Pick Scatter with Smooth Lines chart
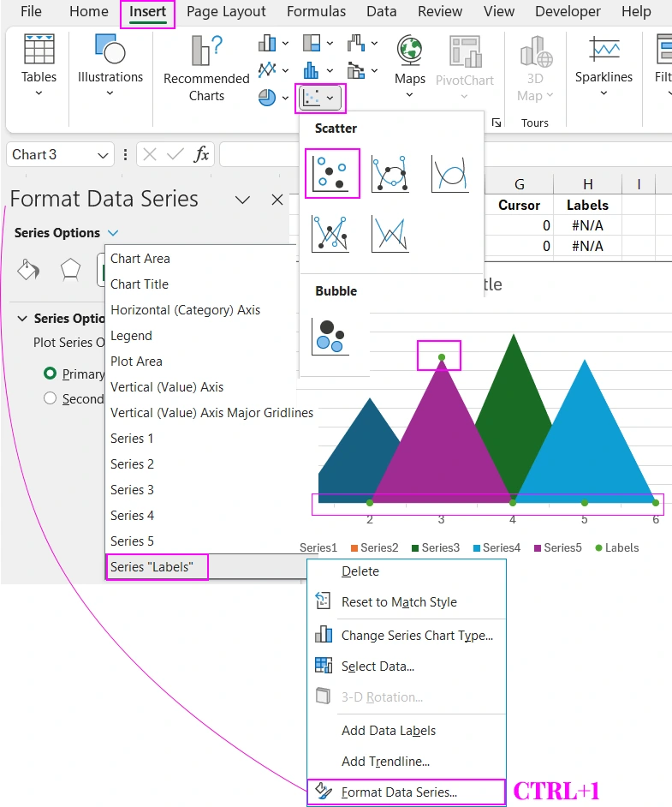The height and width of the screenshot is (807, 672). pyautogui.click(x=449, y=173)
